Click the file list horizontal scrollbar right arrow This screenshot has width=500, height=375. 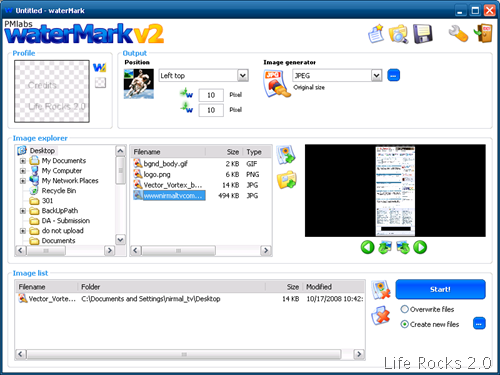pos(266,250)
